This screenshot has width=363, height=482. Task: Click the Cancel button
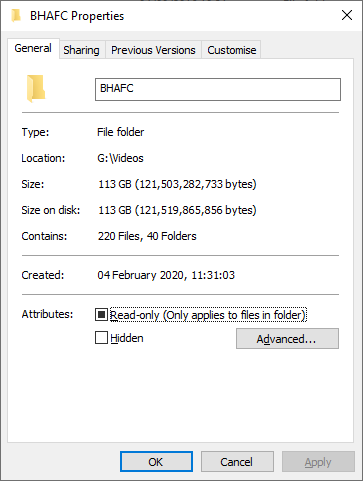tap(237, 462)
